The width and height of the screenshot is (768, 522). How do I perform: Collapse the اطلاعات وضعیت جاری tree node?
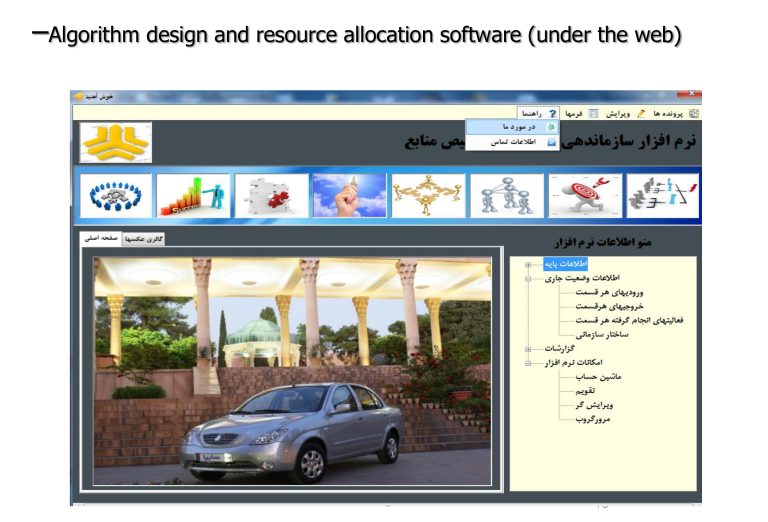click(x=528, y=279)
